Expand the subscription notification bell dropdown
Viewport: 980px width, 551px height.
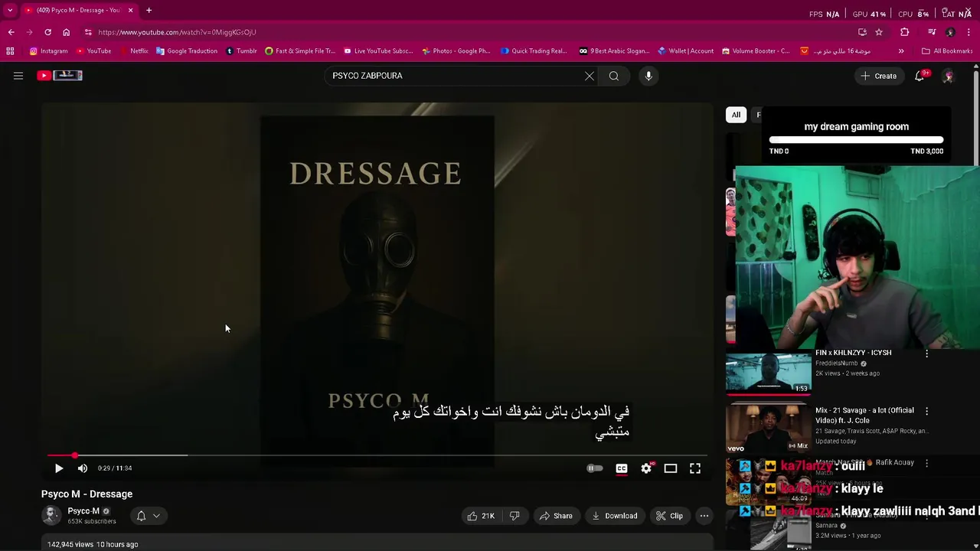point(149,516)
